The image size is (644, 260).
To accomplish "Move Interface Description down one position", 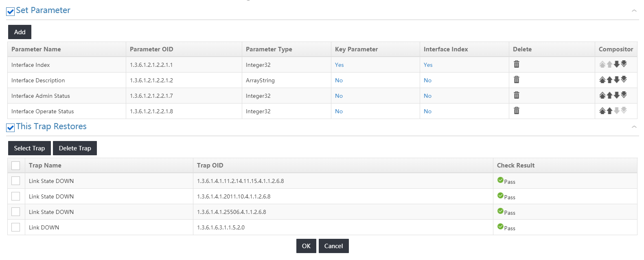I will [x=617, y=79].
